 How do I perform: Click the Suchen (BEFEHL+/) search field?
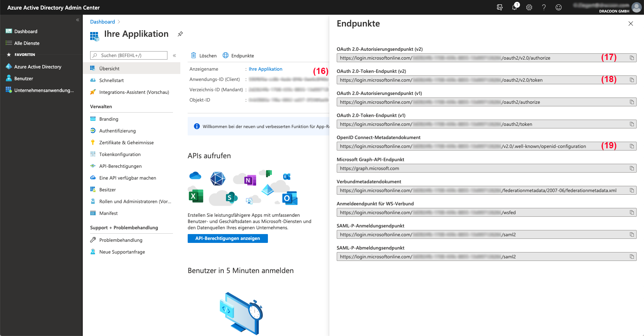[129, 55]
